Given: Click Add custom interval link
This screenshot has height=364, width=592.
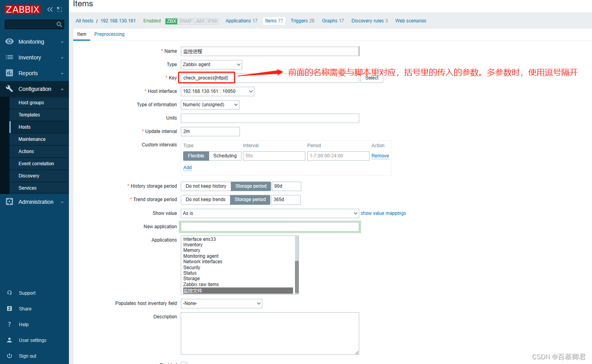Looking at the screenshot, I should (187, 168).
